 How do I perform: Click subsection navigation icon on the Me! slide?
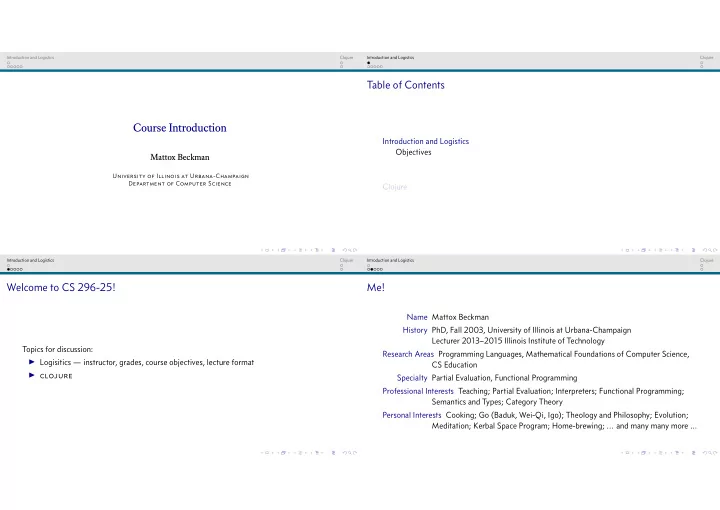660,453
